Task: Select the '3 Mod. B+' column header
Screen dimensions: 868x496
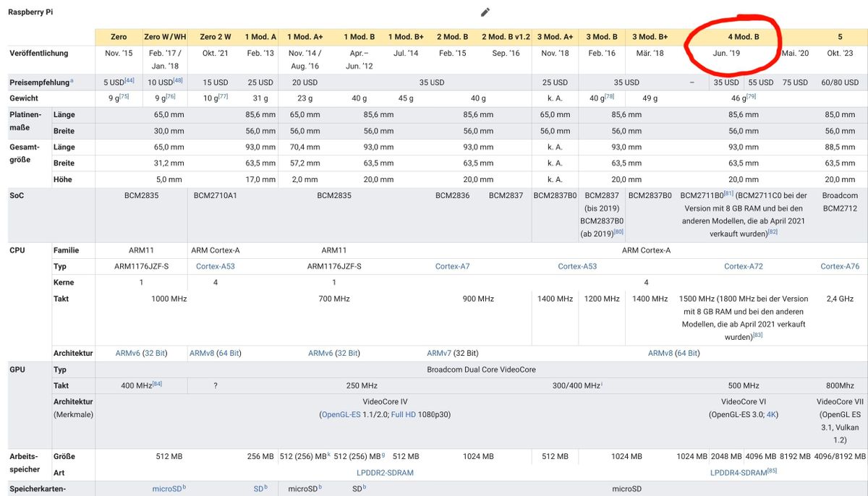Action: 650,37
